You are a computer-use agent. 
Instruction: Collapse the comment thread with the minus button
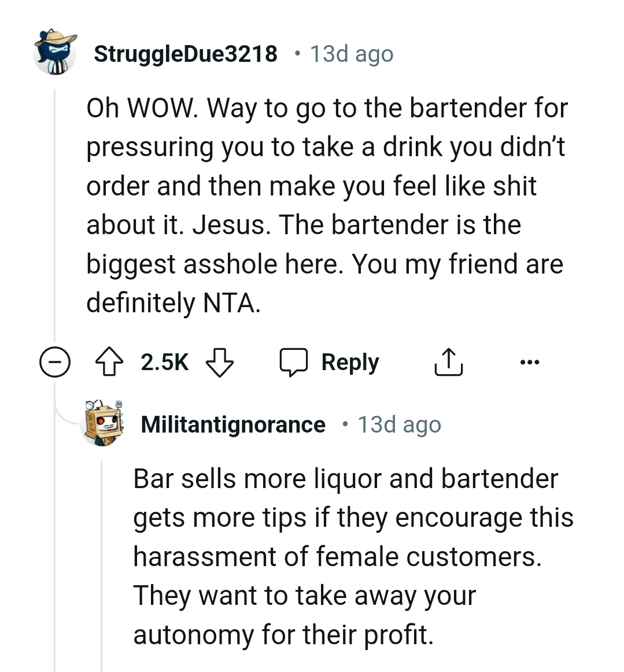(x=54, y=363)
